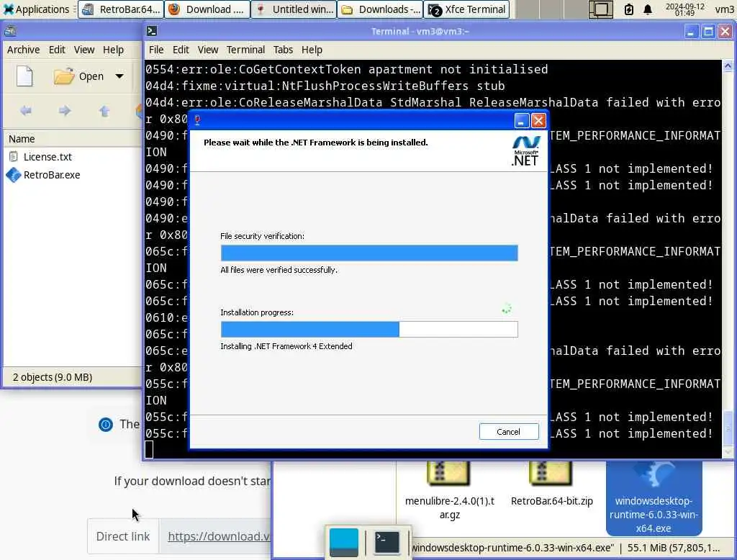The image size is (737, 560).
Task: Click the wine icon in installer title bar
Action: (x=197, y=120)
